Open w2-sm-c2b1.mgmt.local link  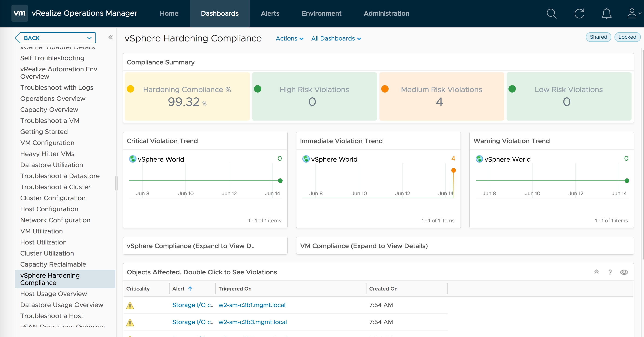252,305
